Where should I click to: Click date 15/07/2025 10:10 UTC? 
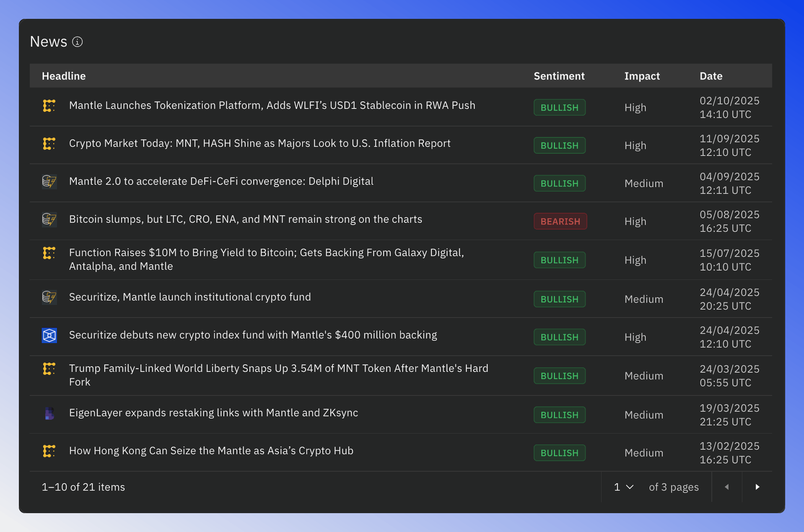[729, 260]
